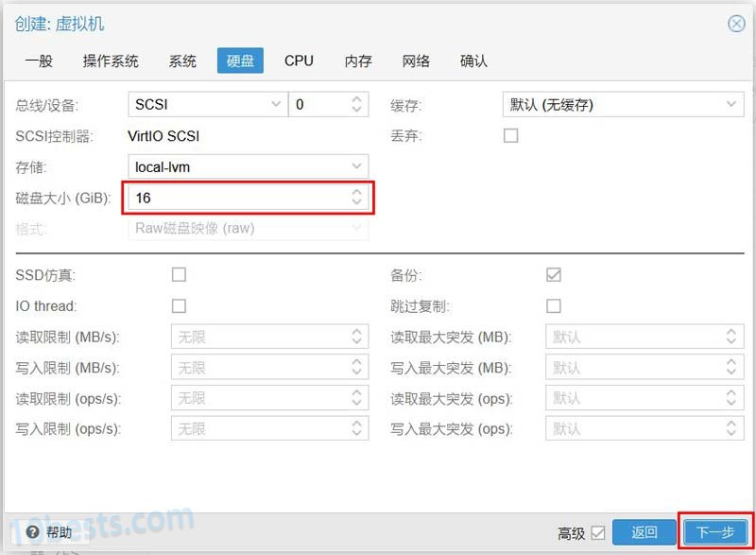756x555 pixels.
Task: Click the 下一步 next button
Action: tap(715, 532)
